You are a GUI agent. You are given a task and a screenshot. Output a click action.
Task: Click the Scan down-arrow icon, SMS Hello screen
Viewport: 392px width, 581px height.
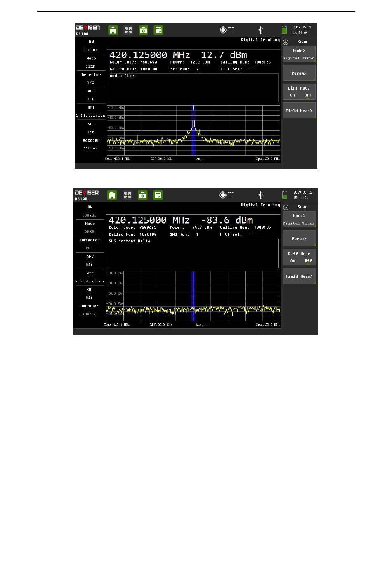(x=286, y=207)
